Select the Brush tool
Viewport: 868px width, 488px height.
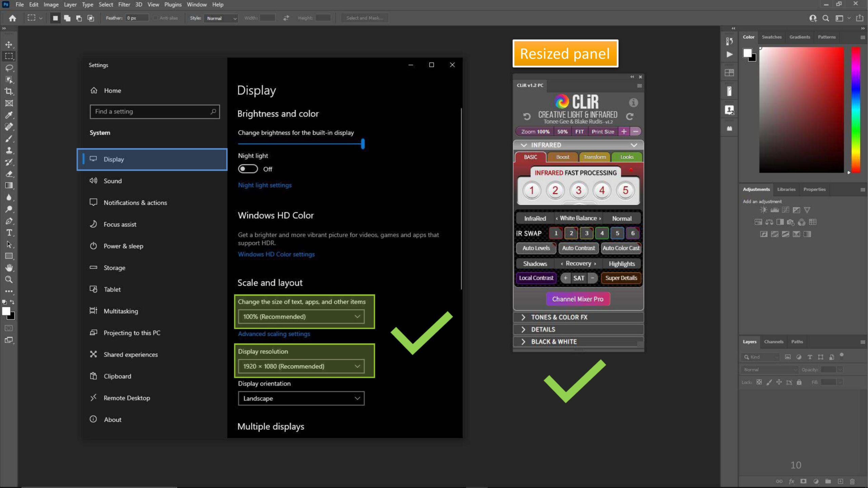[x=9, y=139]
